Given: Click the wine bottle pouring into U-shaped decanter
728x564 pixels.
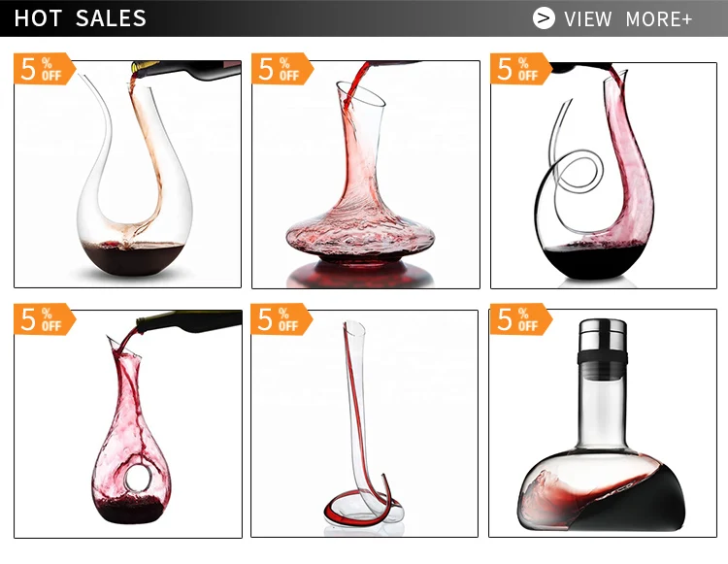Looking at the screenshot, I should [x=185, y=70].
